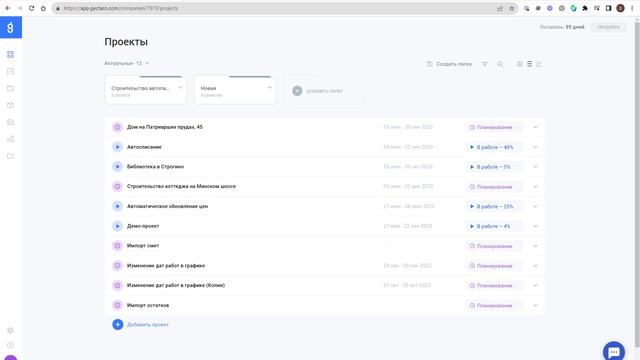Open the browser profile avatar

pyautogui.click(x=620, y=8)
